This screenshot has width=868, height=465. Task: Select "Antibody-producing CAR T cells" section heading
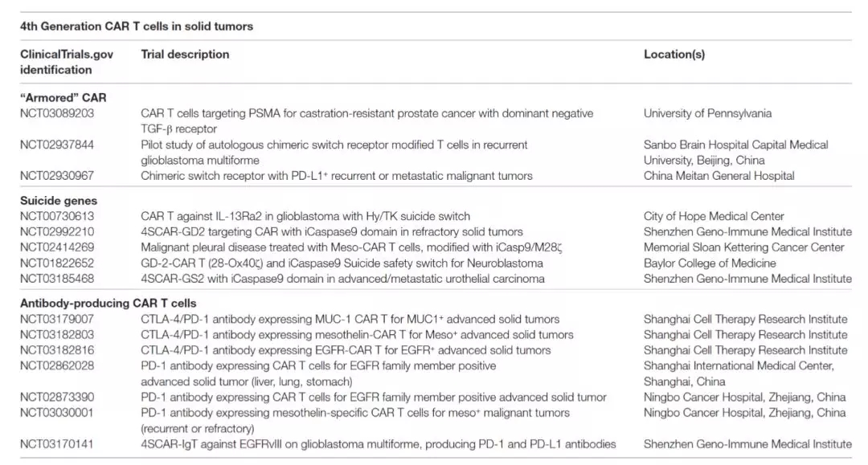108,304
